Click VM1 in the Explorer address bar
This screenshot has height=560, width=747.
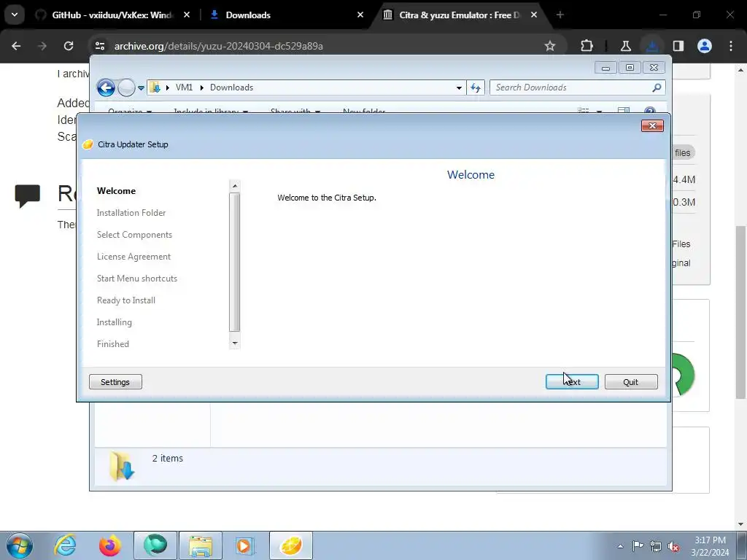[x=184, y=87]
